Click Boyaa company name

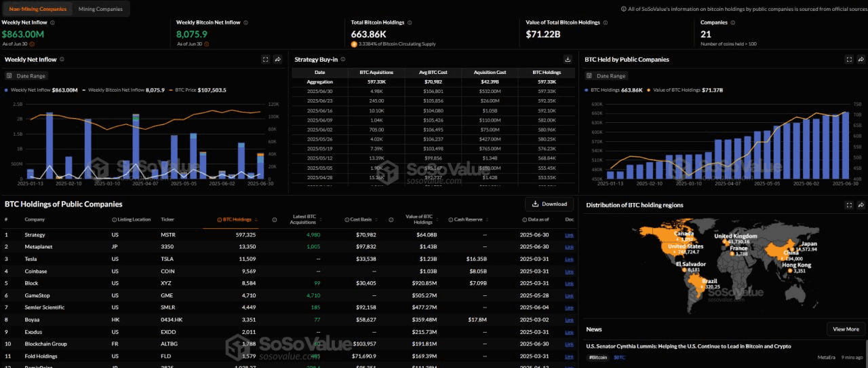point(33,320)
